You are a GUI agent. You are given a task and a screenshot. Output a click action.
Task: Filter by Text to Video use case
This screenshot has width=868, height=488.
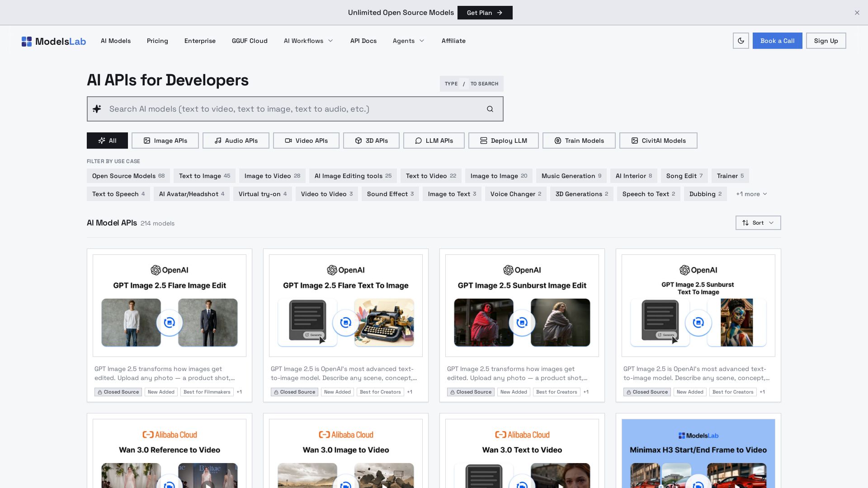tap(431, 176)
